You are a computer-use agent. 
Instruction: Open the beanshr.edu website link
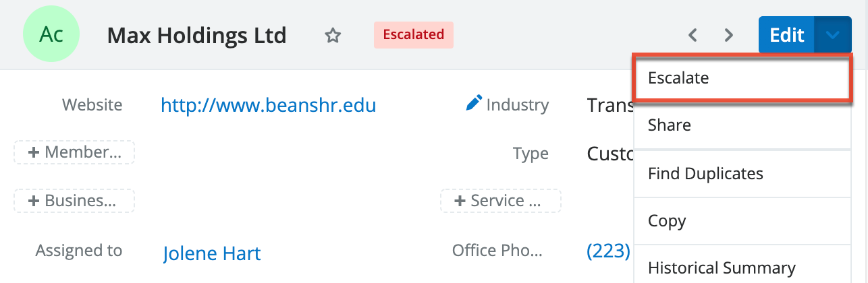tap(268, 105)
